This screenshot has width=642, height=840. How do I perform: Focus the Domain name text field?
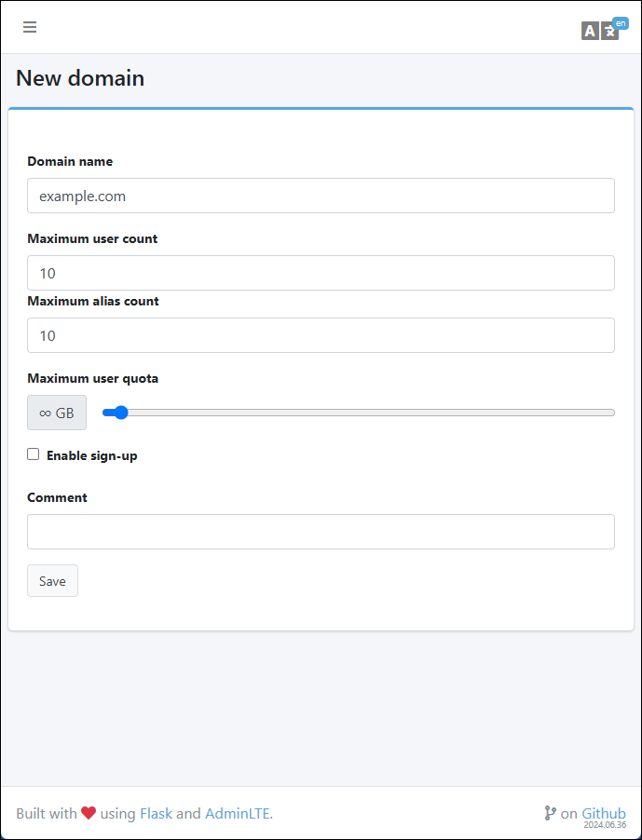pos(321,196)
